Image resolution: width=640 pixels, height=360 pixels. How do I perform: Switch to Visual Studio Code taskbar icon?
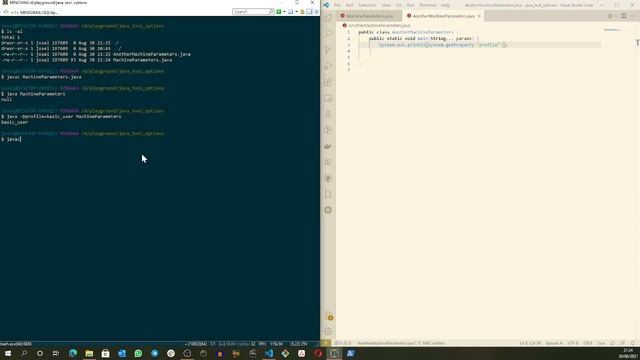coord(269,353)
